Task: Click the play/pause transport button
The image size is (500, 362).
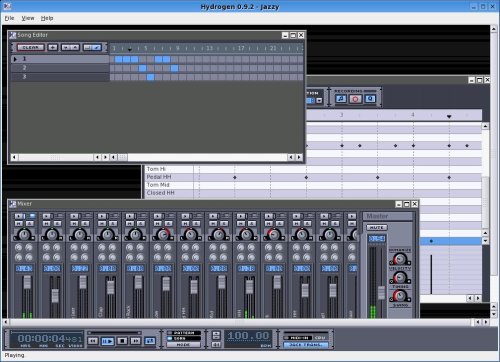Action: 107,341
